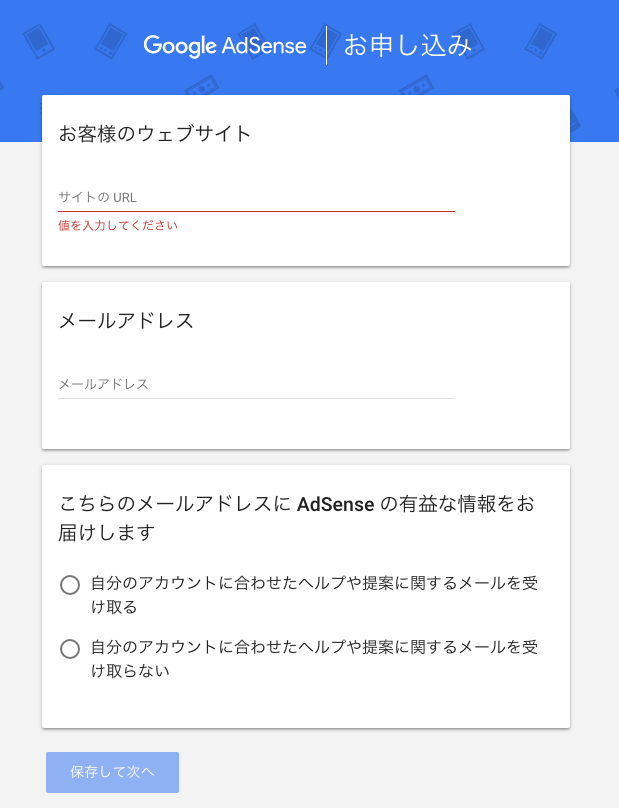Click the Google AdSense logo
Image resolution: width=619 pixels, height=808 pixels.
pos(225,45)
